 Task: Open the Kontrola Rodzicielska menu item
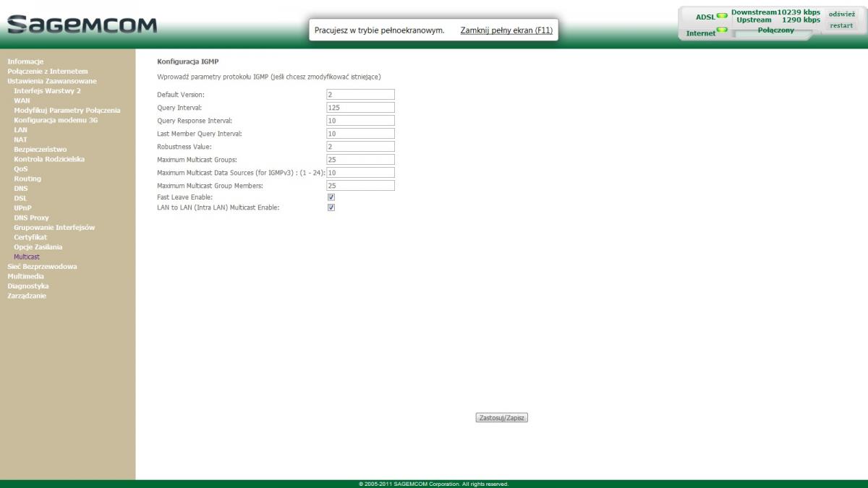point(49,159)
